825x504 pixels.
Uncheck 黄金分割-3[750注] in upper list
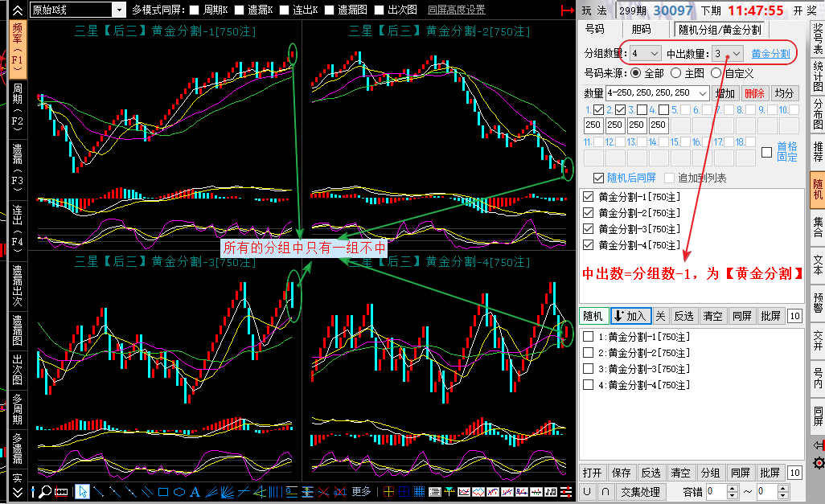(x=588, y=229)
